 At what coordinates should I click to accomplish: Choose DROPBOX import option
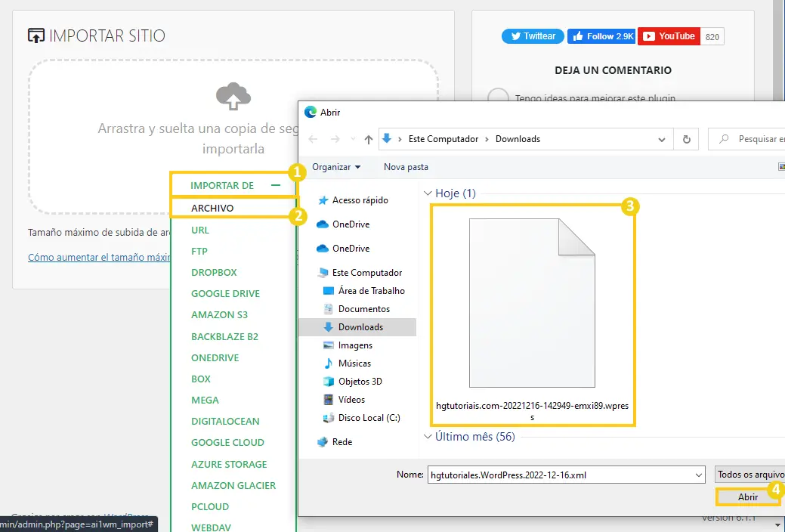pyautogui.click(x=214, y=273)
